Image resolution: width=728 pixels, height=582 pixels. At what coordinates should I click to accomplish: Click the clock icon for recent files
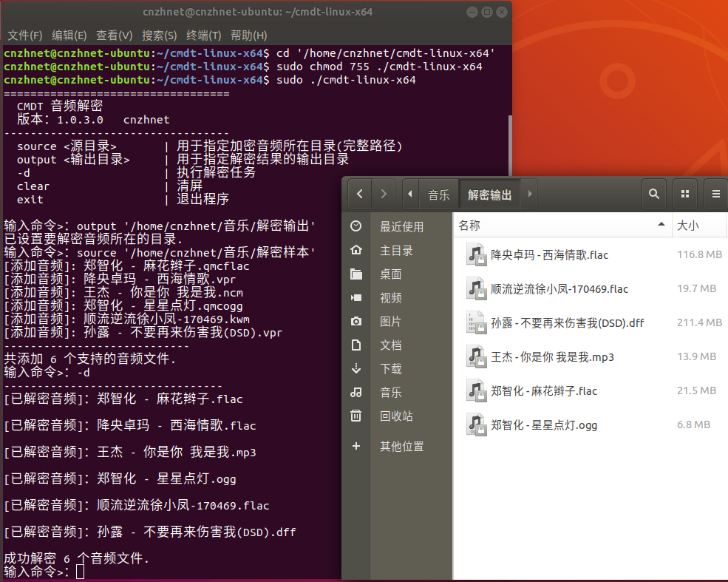click(x=356, y=226)
